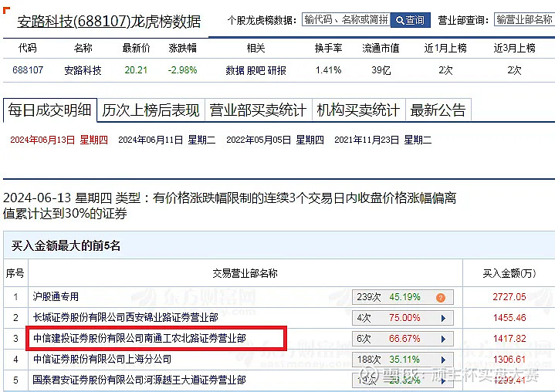
Task: Open the 研报 related link
Action: click(x=277, y=70)
